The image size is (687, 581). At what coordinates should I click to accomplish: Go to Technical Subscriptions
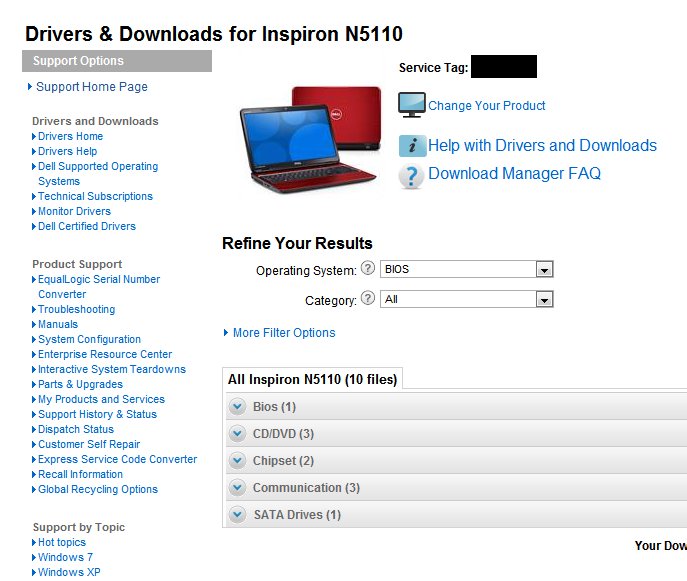[95, 196]
